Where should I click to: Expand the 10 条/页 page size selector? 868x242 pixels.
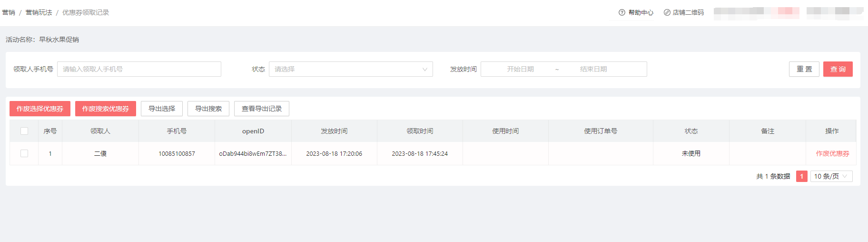coord(831,176)
